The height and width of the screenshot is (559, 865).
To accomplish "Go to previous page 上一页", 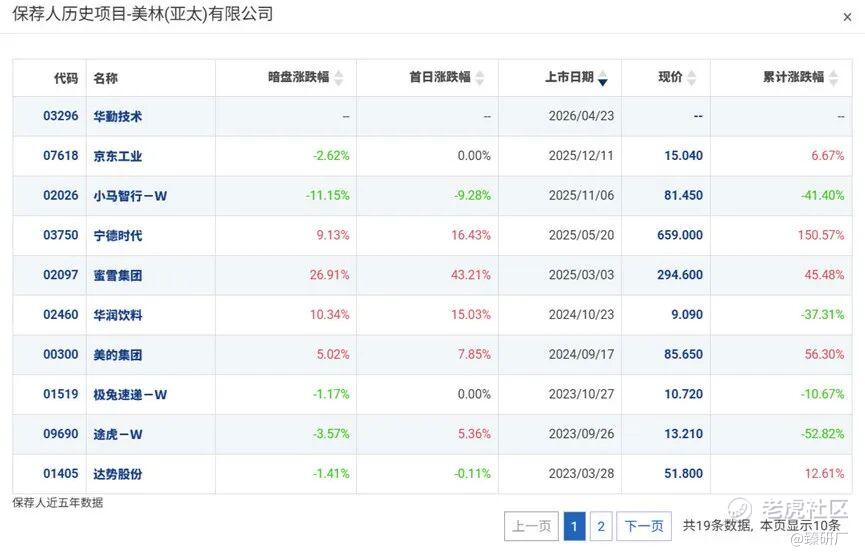I will point(531,526).
